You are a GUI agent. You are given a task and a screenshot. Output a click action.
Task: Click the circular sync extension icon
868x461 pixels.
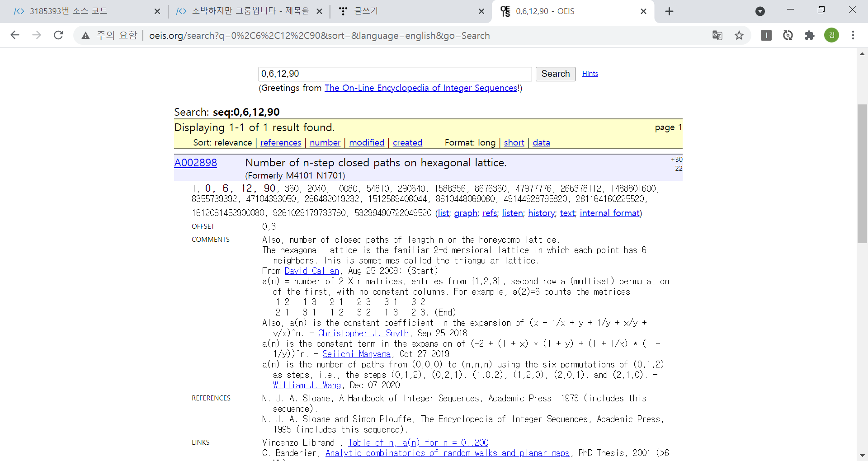click(788, 35)
